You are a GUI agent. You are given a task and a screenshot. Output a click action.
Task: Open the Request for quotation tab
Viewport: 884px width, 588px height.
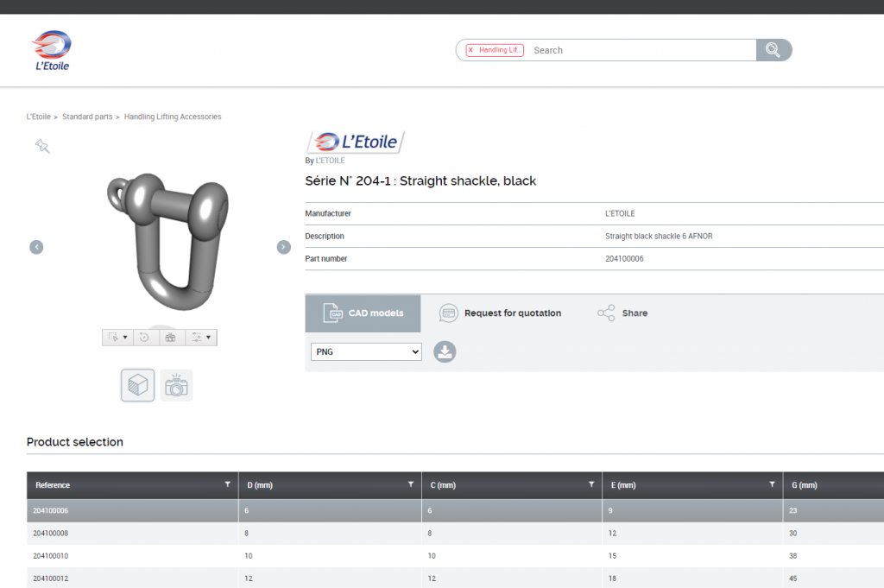coord(500,313)
